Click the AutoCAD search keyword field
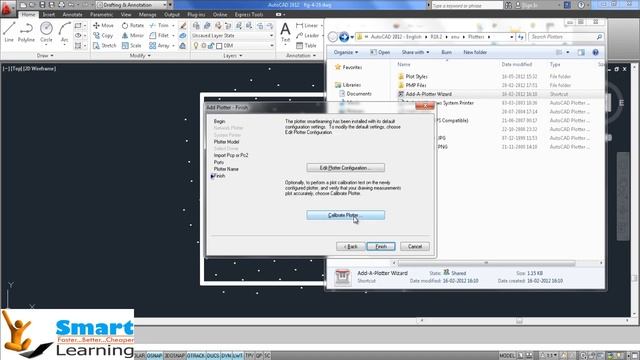 tap(467, 6)
